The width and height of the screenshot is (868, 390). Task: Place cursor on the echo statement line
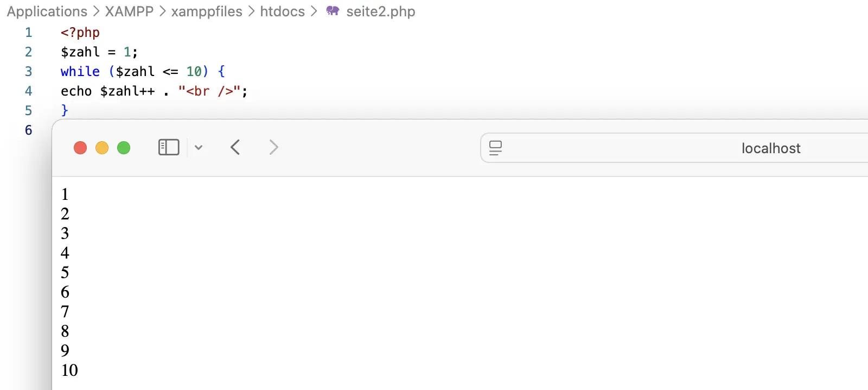[154, 91]
